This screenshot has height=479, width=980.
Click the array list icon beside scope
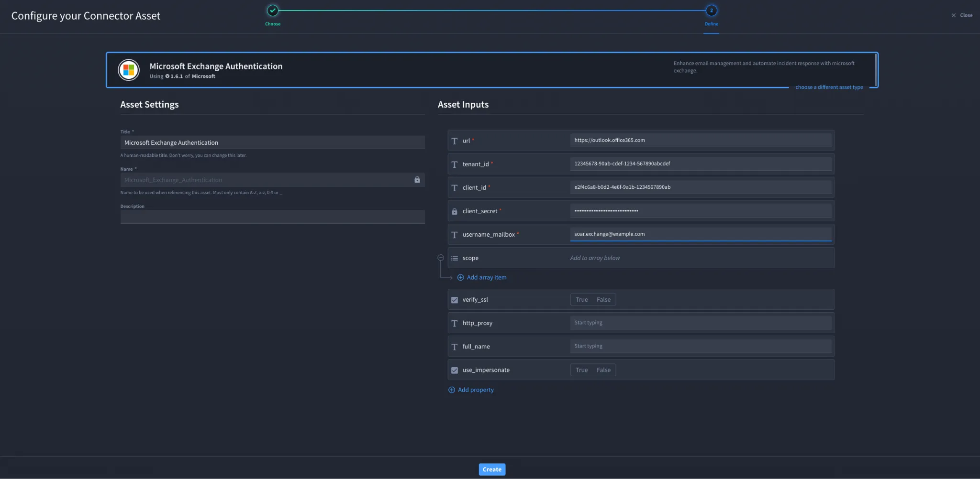click(x=455, y=258)
